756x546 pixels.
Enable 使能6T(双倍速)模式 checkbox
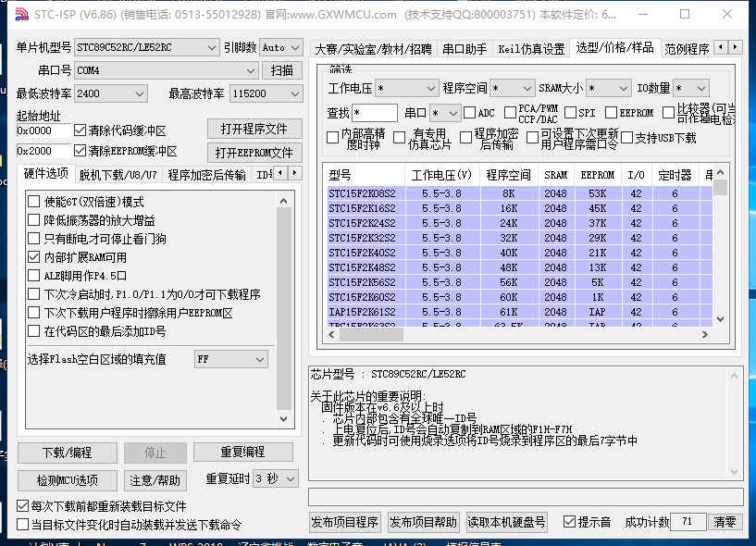[x=33, y=202]
